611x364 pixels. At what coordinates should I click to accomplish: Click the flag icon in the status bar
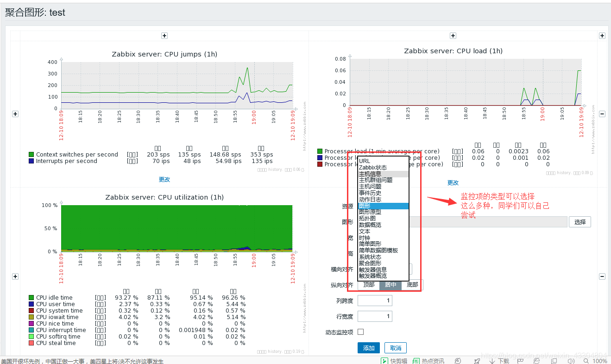point(521,361)
